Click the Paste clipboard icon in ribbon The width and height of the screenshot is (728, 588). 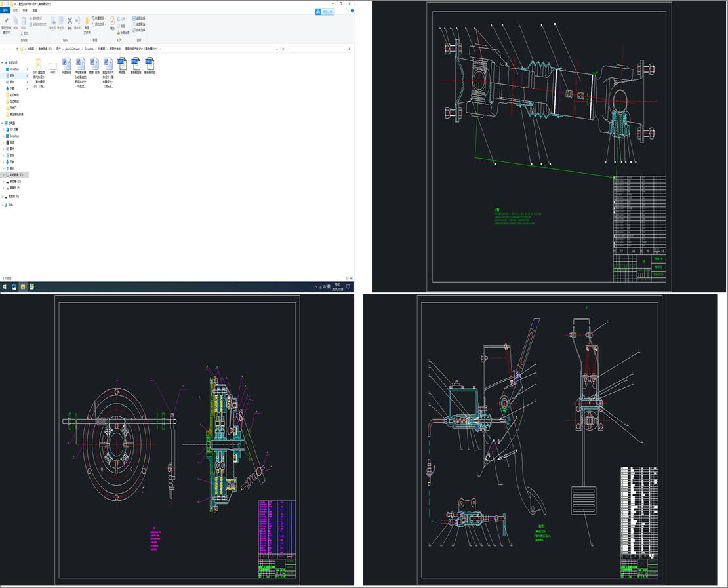[24, 22]
